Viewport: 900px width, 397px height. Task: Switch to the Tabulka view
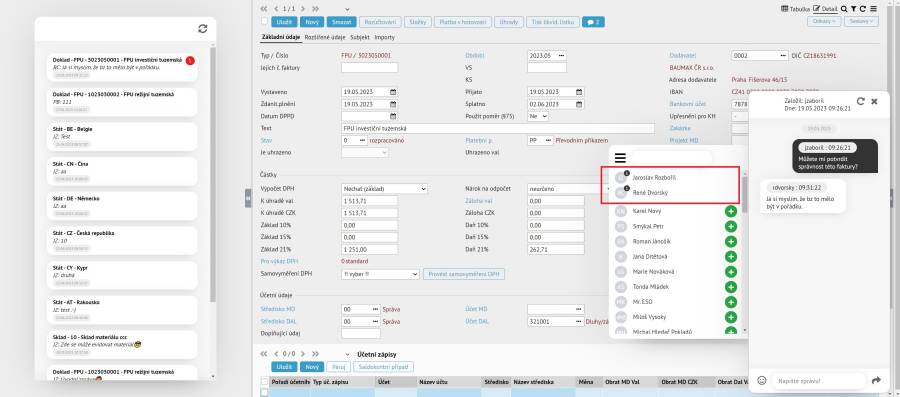796,9
